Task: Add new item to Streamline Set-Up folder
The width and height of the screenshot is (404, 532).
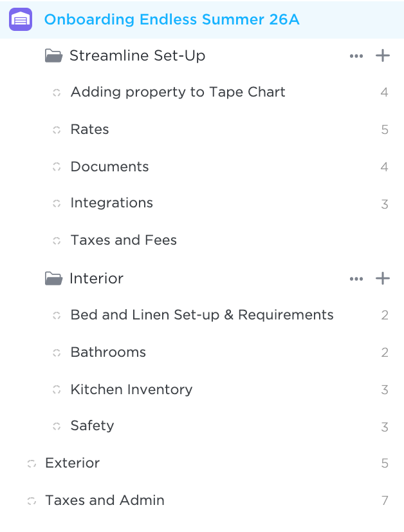Action: (x=383, y=55)
